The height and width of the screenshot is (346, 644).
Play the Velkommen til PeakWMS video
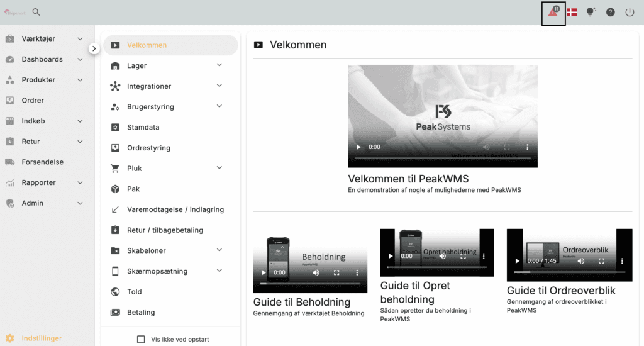click(358, 147)
